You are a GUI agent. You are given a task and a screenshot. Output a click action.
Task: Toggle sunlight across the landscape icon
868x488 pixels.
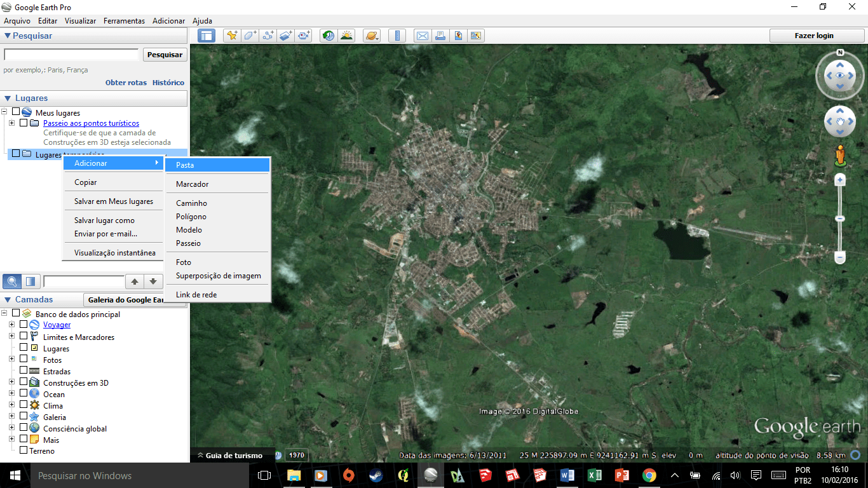click(346, 36)
